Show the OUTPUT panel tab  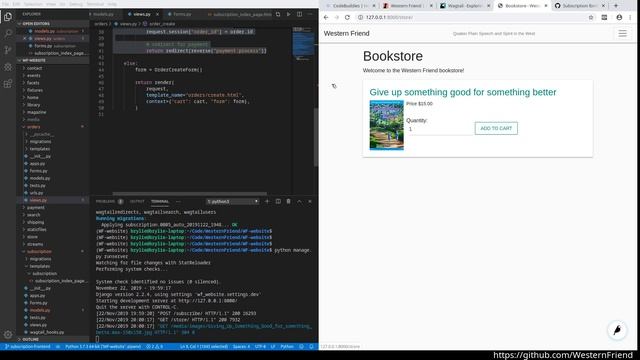pyautogui.click(x=137, y=201)
